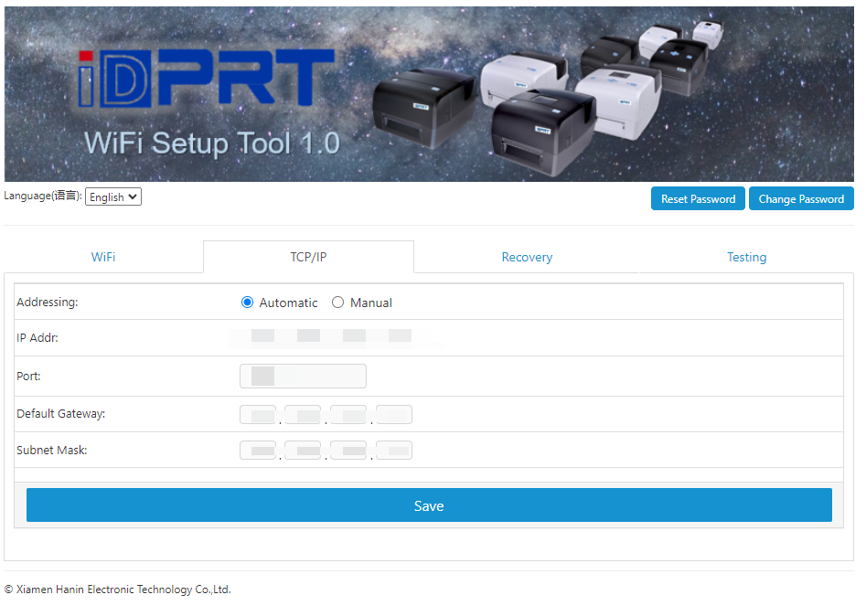Image resolution: width=866 pixels, height=616 pixels.
Task: Select the TCP/IP tab
Action: point(308,257)
